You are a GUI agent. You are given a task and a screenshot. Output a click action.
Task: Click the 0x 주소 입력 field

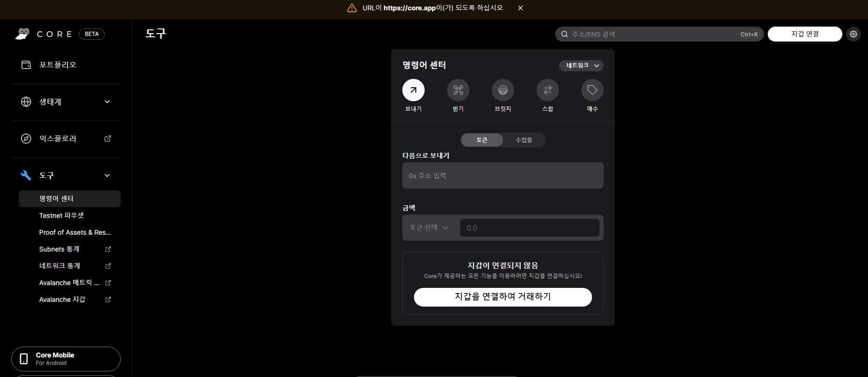503,175
